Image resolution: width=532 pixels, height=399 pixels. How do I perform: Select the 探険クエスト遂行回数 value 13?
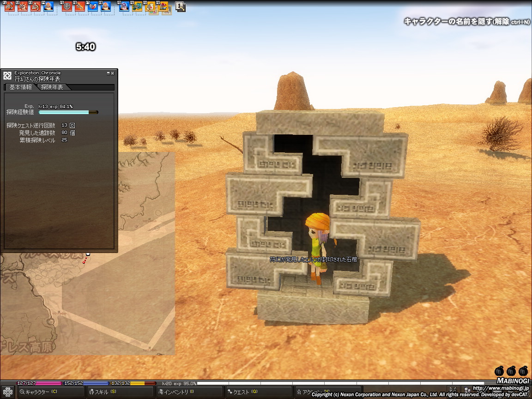(x=65, y=125)
